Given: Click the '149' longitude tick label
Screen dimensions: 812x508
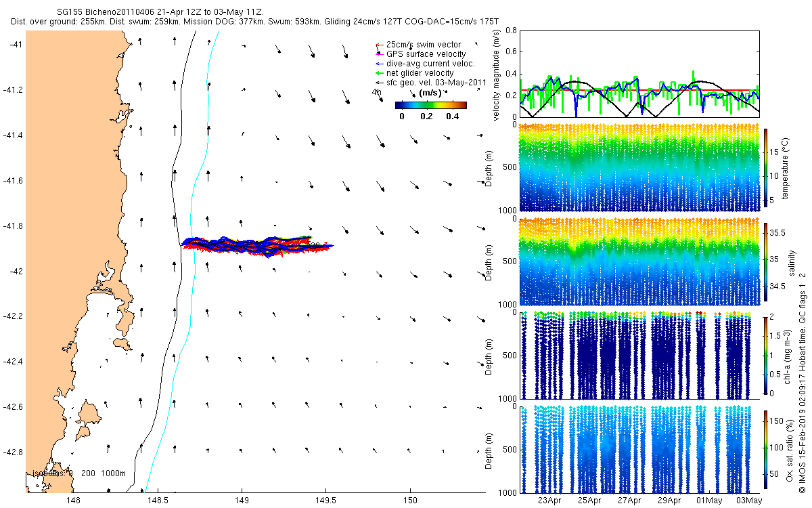Looking at the screenshot, I should (x=242, y=501).
